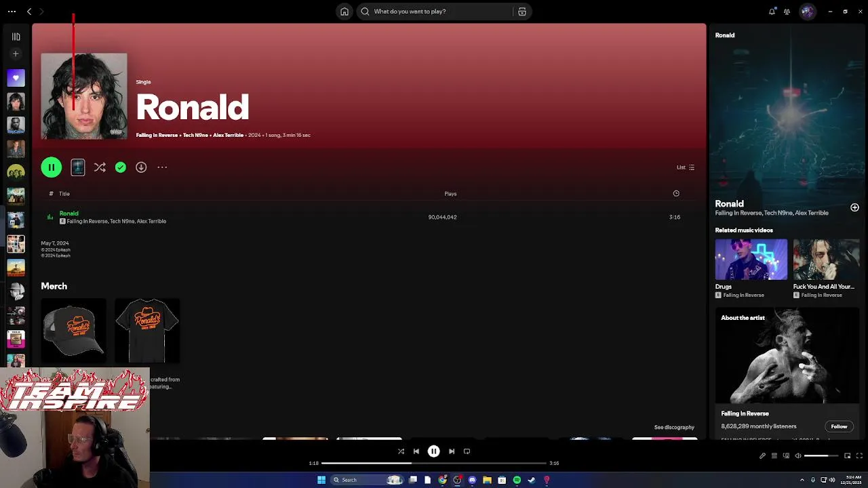
Task: Open Liked Songs in the sidebar
Action: point(16,78)
